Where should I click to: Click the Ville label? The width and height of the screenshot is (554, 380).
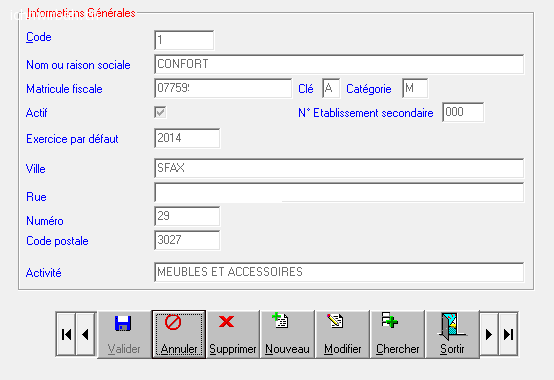pyautogui.click(x=36, y=169)
